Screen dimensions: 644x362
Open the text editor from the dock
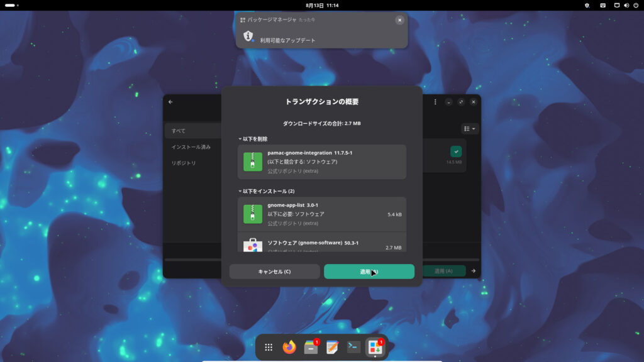pyautogui.click(x=332, y=347)
